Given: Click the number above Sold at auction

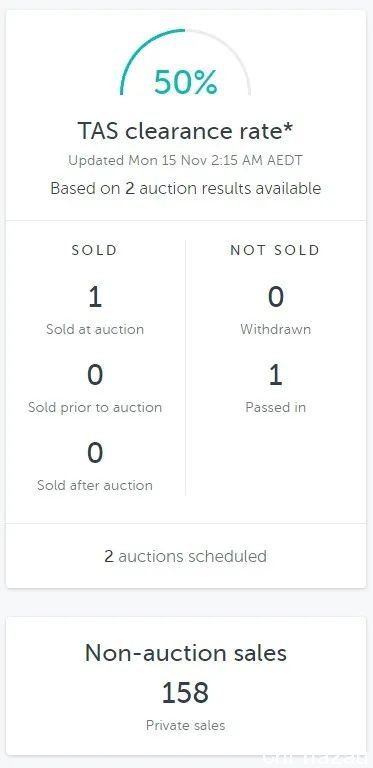Looking at the screenshot, I should [94, 297].
